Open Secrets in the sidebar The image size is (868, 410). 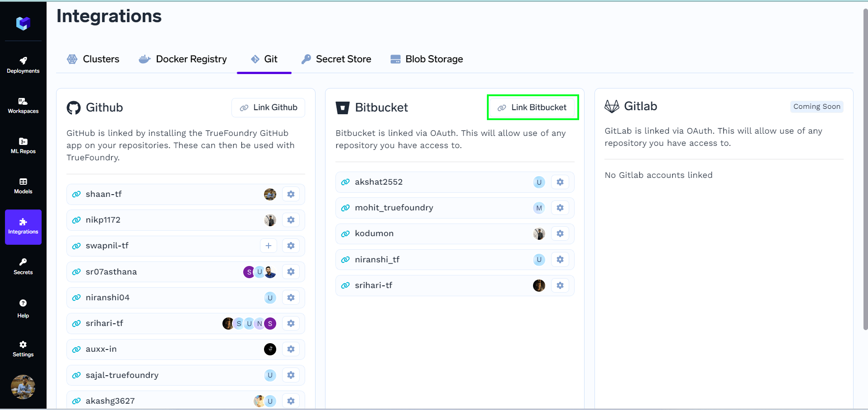(x=23, y=267)
